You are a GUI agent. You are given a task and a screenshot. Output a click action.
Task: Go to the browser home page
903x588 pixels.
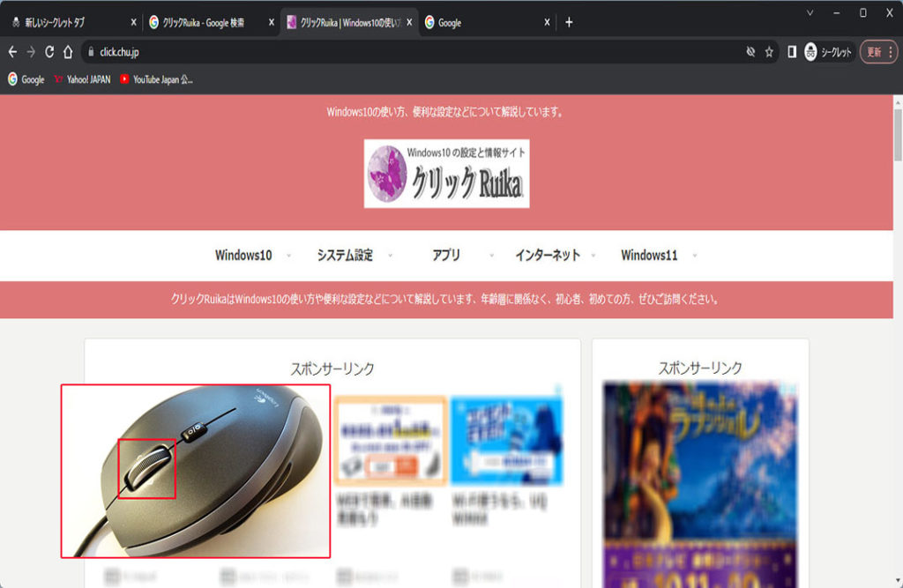[68, 52]
